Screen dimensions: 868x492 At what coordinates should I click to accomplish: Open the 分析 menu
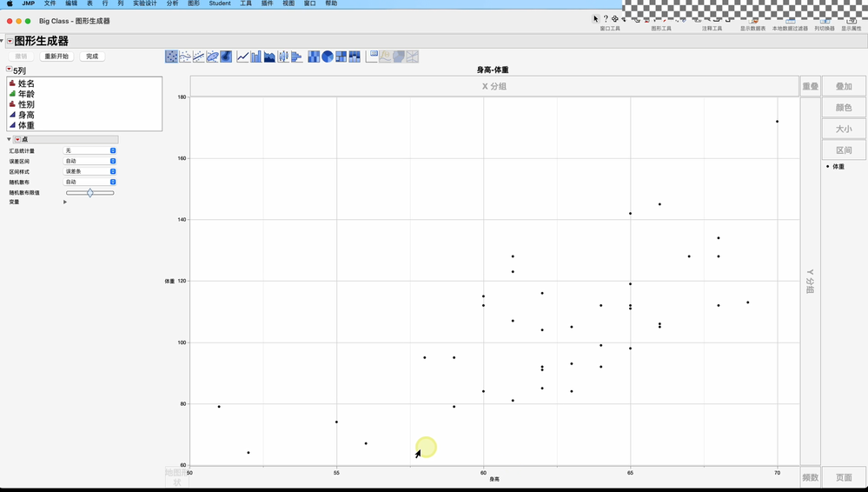pyautogui.click(x=173, y=3)
